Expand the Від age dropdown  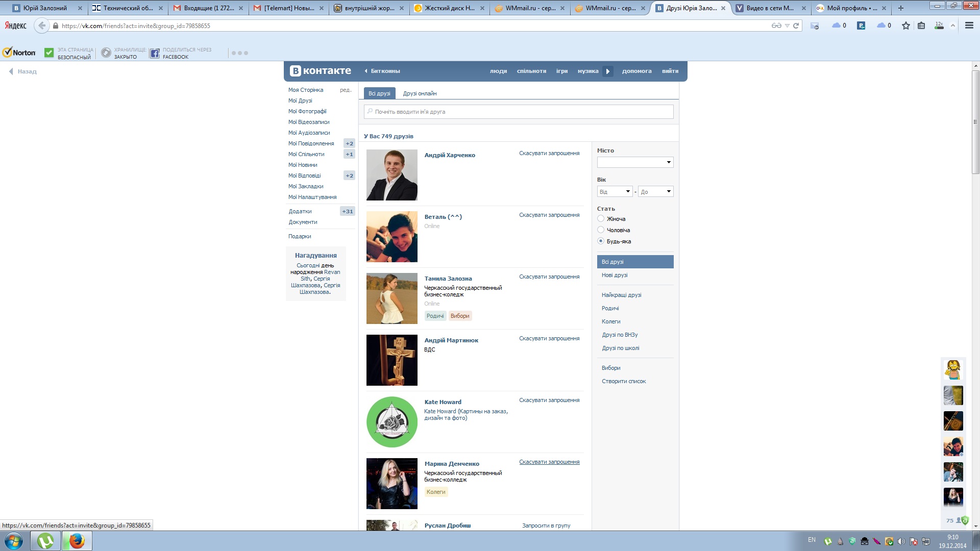click(x=615, y=191)
